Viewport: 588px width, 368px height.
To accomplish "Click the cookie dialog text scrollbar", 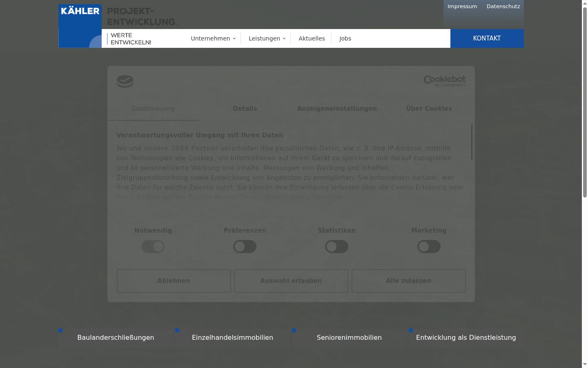I will click(472, 142).
